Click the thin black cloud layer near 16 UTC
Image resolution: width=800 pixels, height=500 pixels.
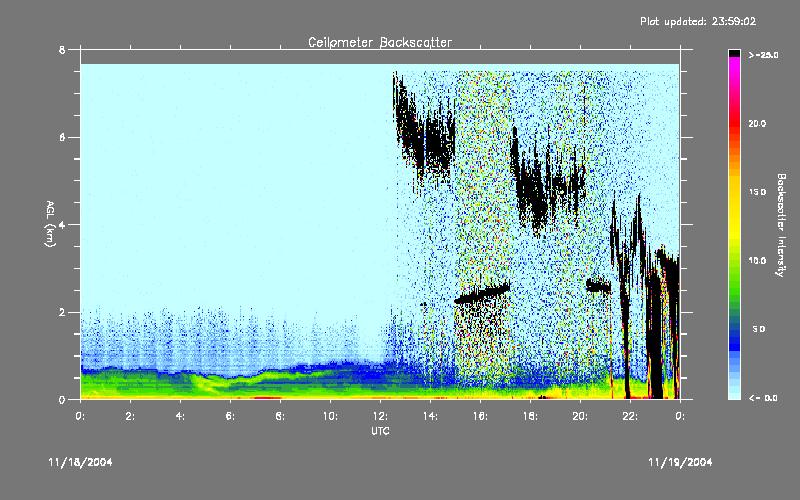pyautogui.click(x=482, y=294)
